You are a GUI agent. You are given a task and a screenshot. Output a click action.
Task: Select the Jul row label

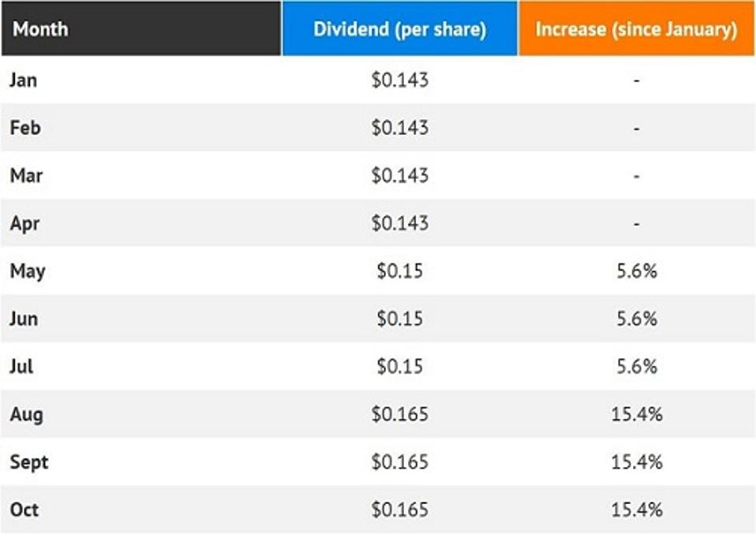pos(22,367)
